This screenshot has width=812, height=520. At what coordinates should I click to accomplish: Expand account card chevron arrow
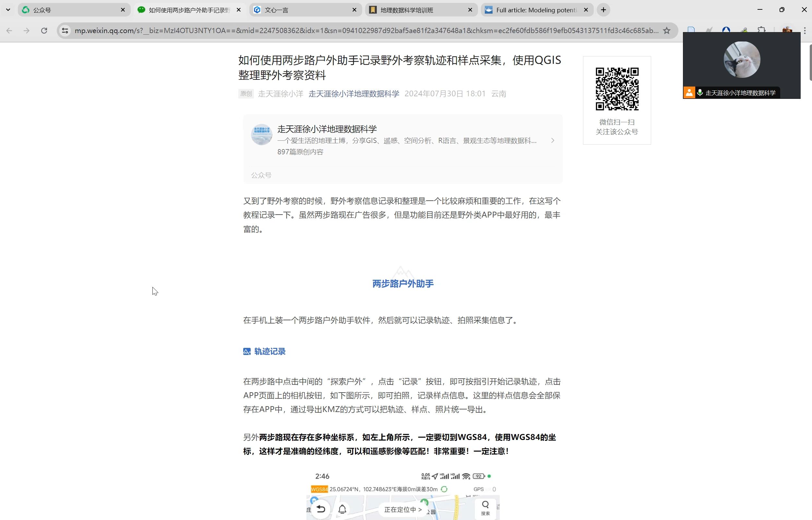click(x=553, y=140)
